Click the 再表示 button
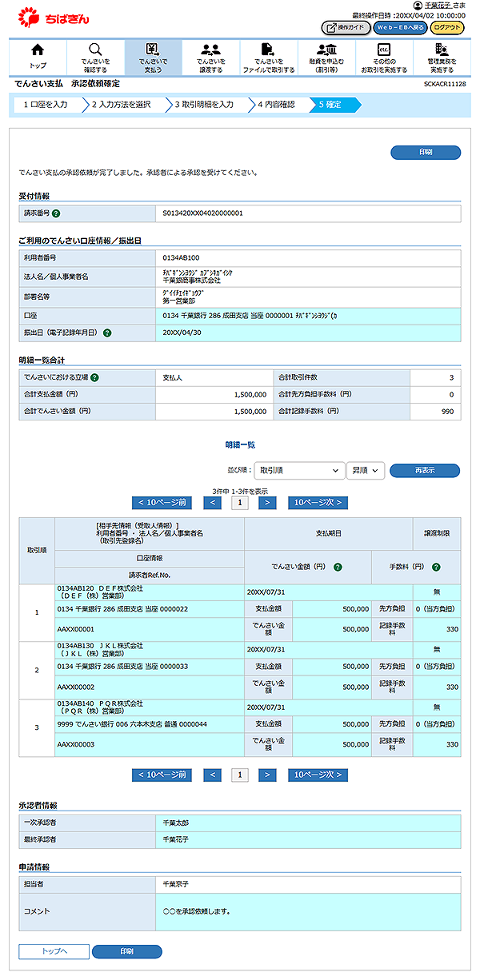480x980 pixels. (x=425, y=471)
